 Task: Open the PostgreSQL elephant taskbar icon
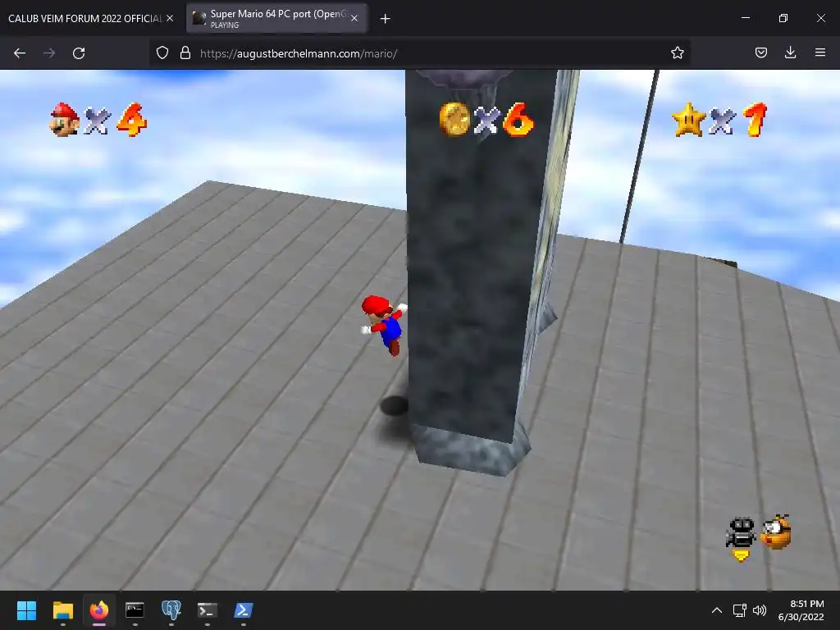[x=171, y=610]
